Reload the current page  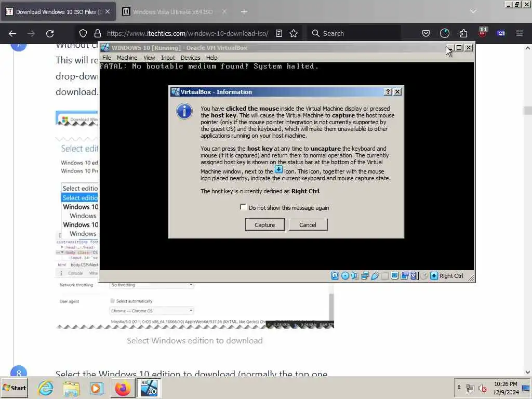point(50,33)
